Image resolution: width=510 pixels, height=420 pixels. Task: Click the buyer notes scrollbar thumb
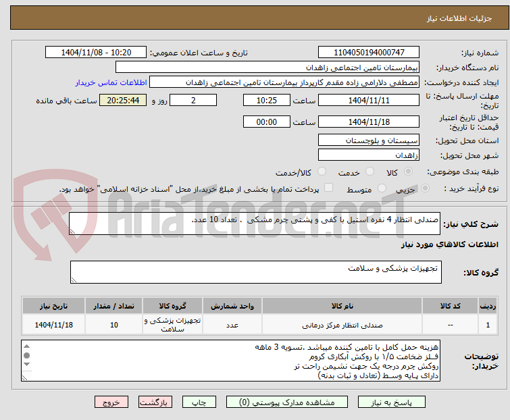coord(27,355)
